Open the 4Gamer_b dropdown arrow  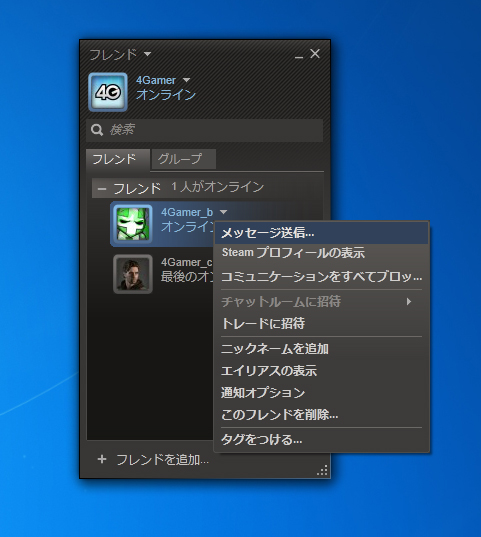point(223,212)
